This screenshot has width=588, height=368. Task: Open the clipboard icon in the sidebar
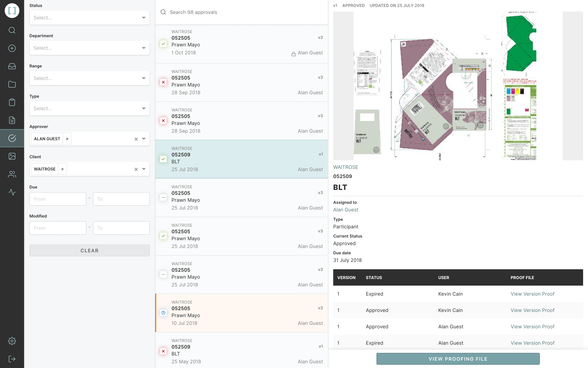(x=12, y=102)
